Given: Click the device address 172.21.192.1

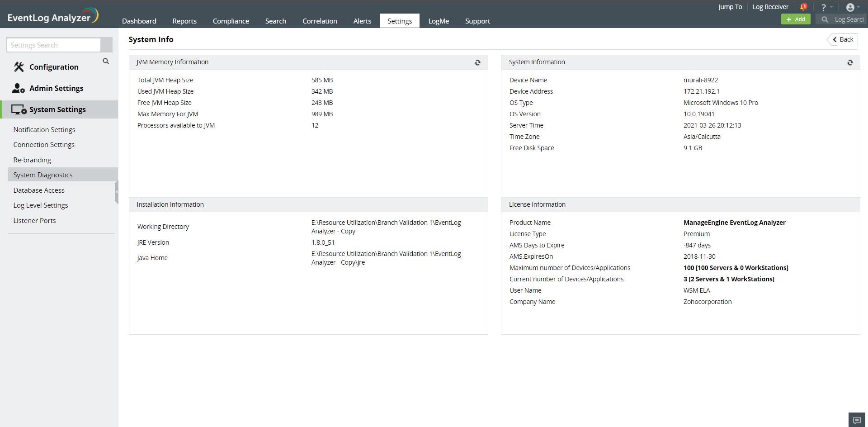Looking at the screenshot, I should point(701,91).
